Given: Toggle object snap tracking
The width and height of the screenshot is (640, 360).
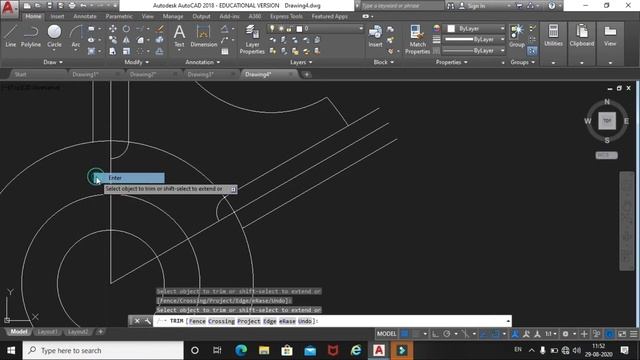Looking at the screenshot, I should 484,334.
